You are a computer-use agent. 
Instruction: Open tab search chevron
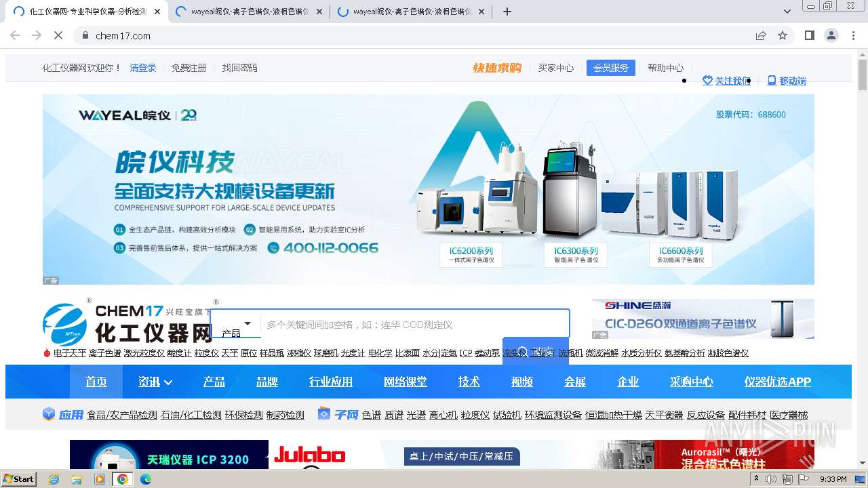(787, 12)
